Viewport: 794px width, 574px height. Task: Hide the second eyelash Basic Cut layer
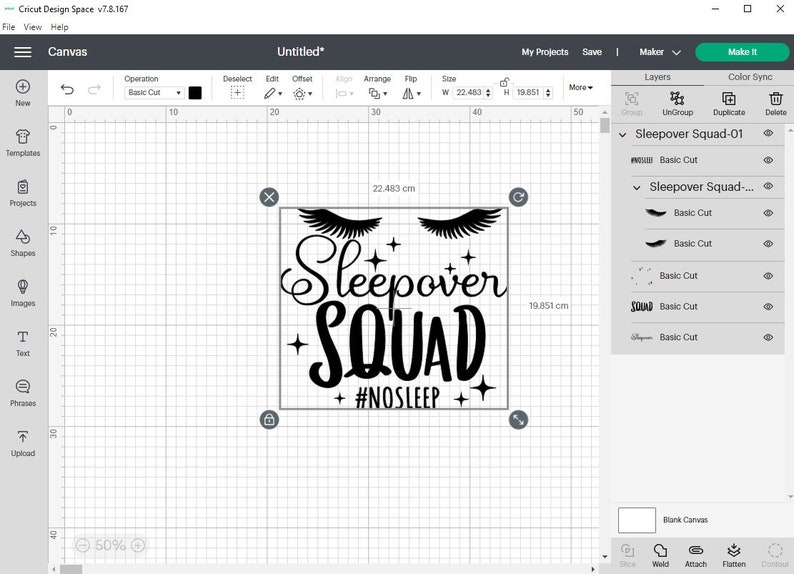tap(768, 243)
